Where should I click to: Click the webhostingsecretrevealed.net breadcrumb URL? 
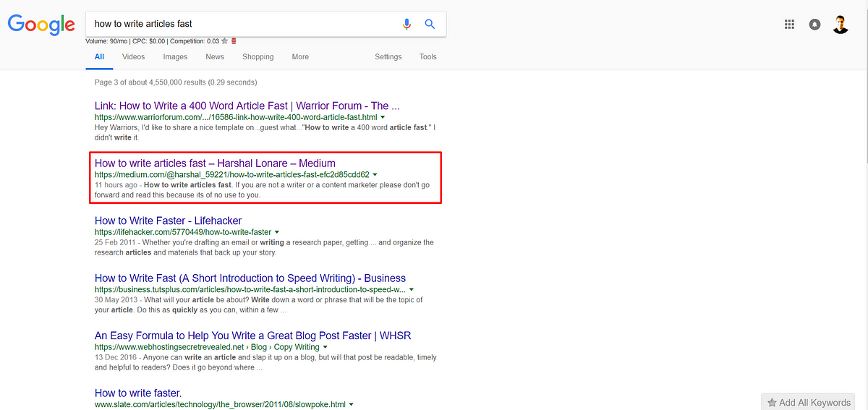tap(208, 347)
